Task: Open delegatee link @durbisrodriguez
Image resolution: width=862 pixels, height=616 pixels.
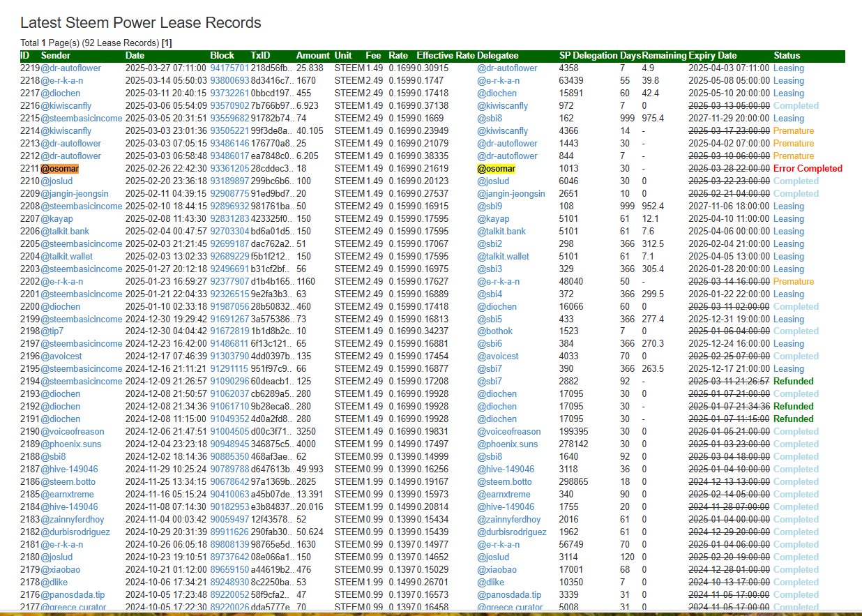Action: click(512, 532)
